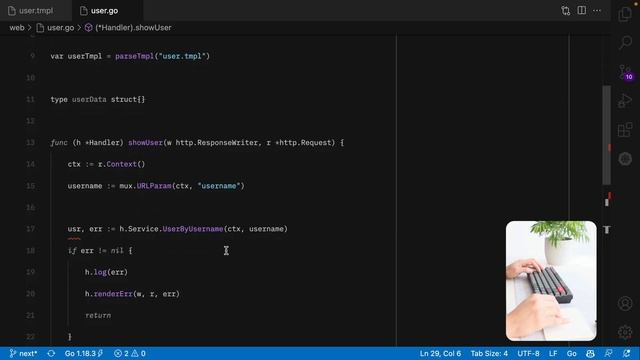This screenshot has height=360, width=640.
Task: Select language mode Go in the status bar
Action: [571, 353]
